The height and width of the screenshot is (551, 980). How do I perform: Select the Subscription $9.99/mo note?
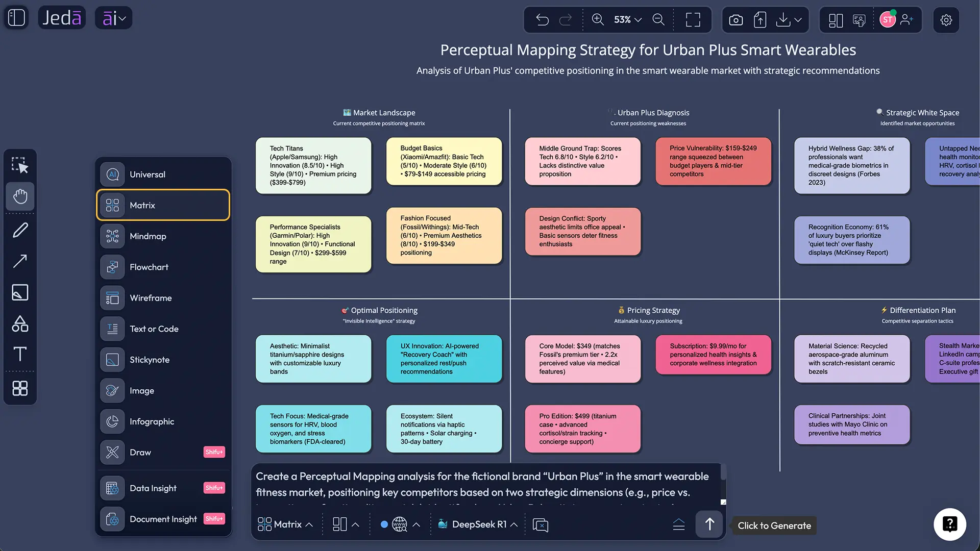(x=714, y=355)
